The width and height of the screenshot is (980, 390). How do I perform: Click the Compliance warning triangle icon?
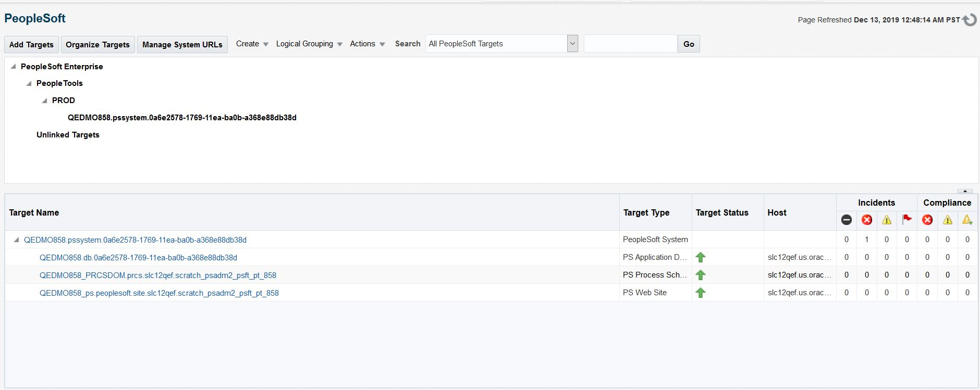click(948, 220)
